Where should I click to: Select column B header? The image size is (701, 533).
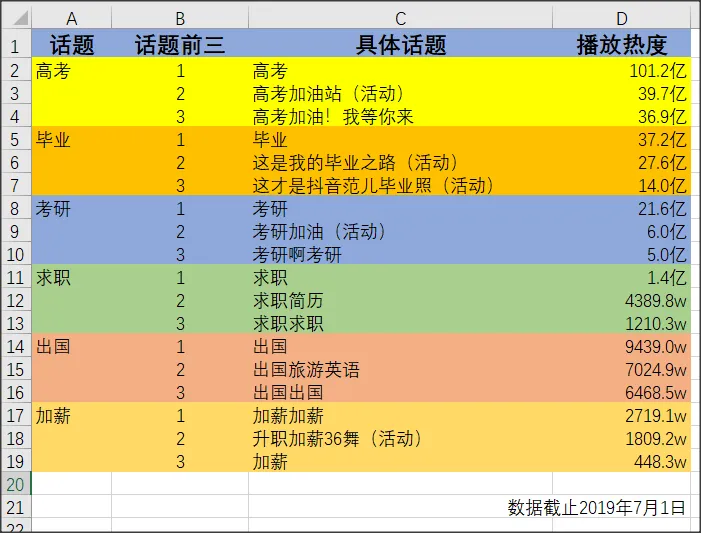point(180,19)
